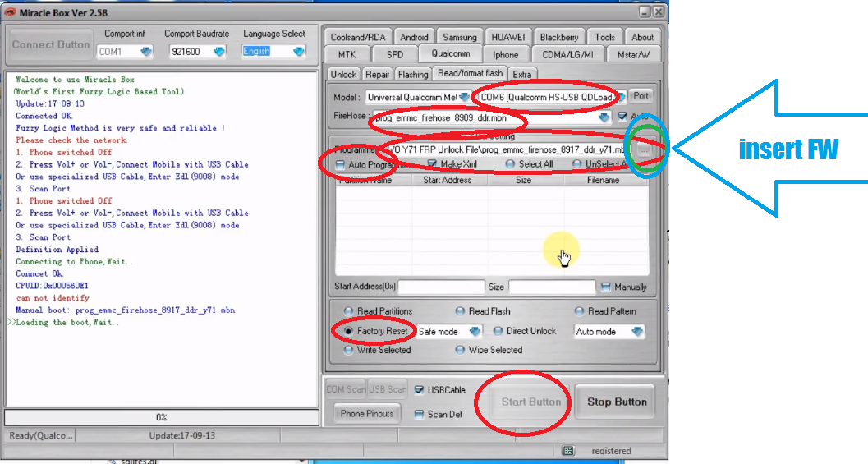Switch to the Mstar/W tab

pos(633,54)
